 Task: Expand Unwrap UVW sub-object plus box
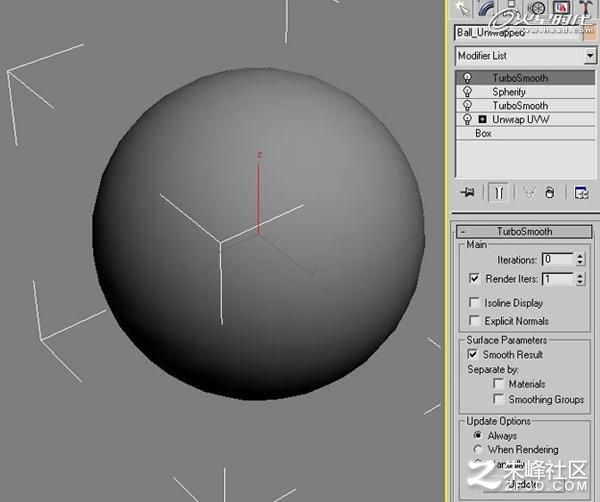tap(482, 119)
